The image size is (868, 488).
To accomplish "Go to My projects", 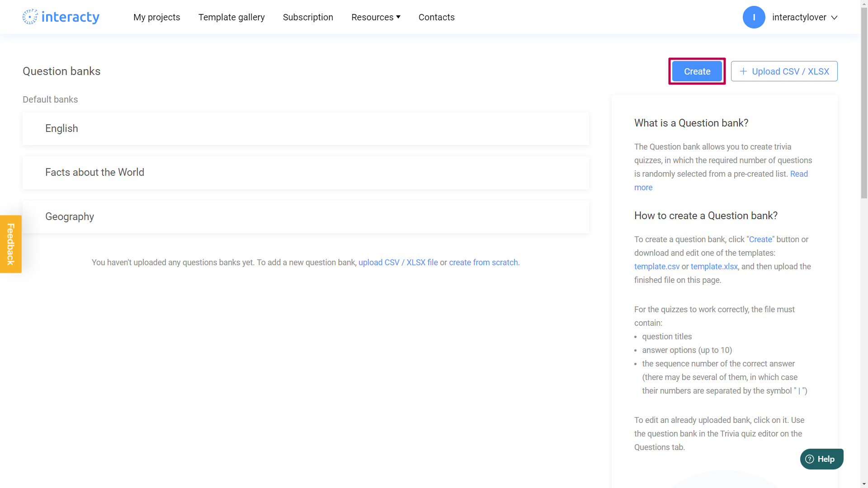I will tap(156, 17).
